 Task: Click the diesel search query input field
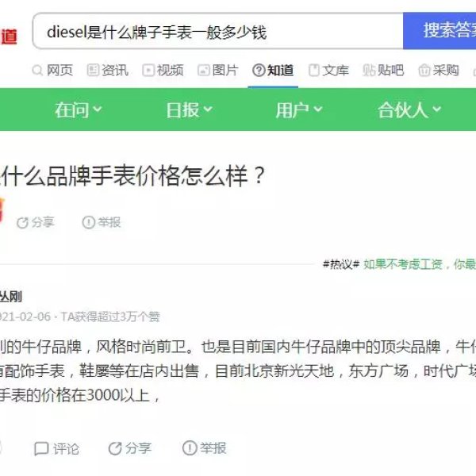[x=218, y=31]
